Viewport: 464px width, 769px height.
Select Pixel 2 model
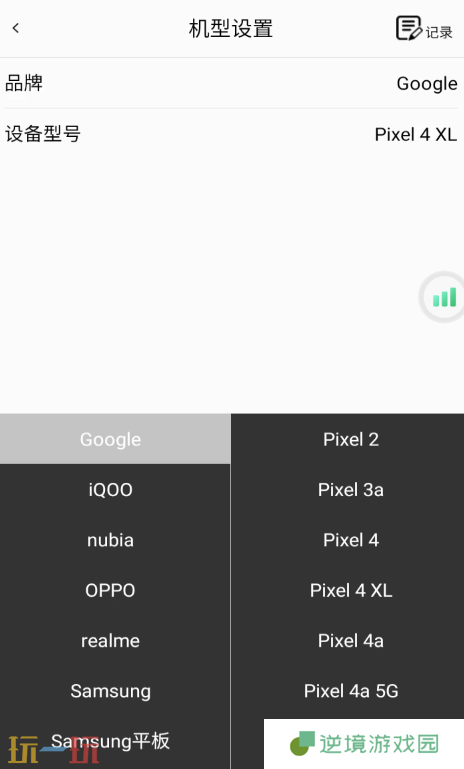[x=351, y=439]
